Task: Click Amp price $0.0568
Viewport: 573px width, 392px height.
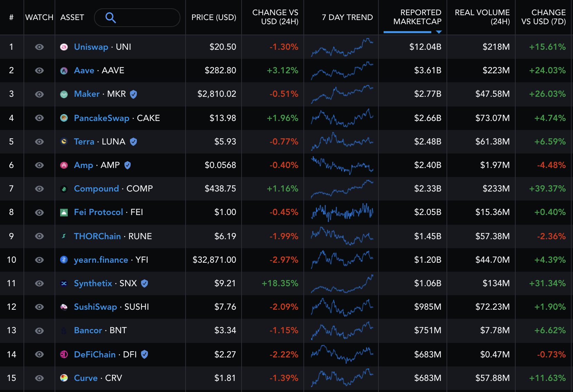Action: click(220, 165)
